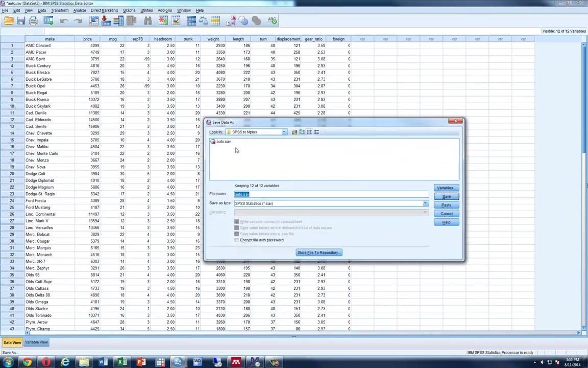The image size is (588, 368).
Task: Click the Insert Variable toolbar icon
Action: (x=176, y=20)
